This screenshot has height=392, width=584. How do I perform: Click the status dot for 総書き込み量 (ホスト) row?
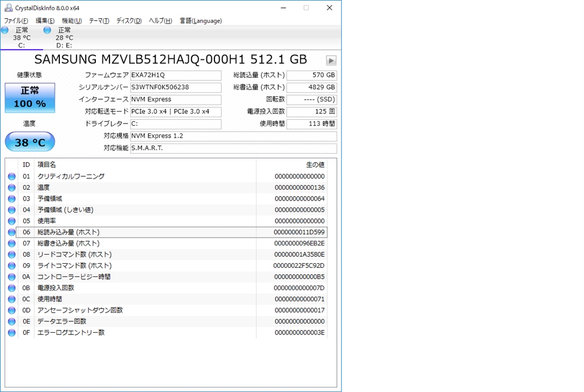[12, 244]
